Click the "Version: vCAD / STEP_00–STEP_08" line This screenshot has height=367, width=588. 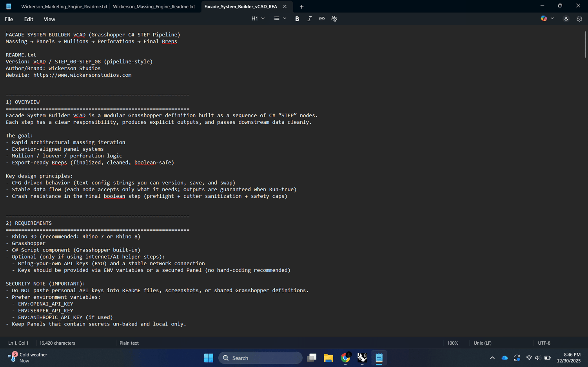(x=79, y=62)
